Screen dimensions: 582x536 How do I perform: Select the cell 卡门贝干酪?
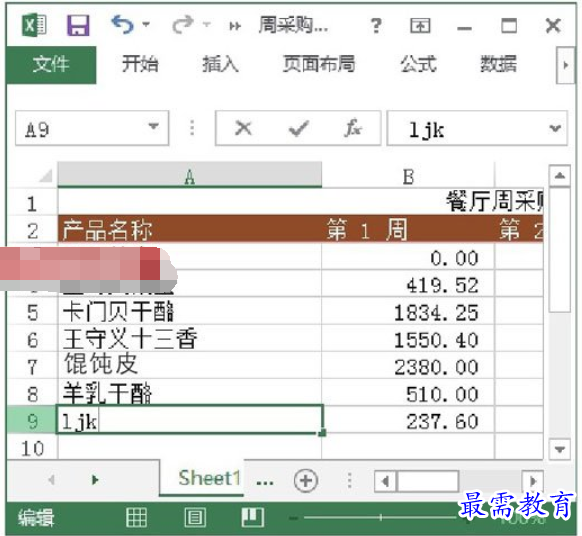click(190, 311)
